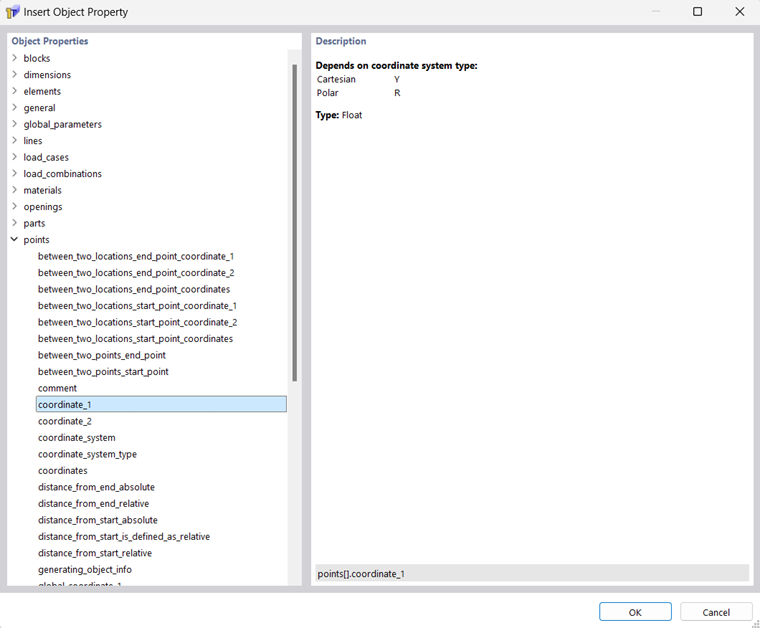The image size is (760, 628).
Task: Click the Polar text in description
Action: pos(327,93)
